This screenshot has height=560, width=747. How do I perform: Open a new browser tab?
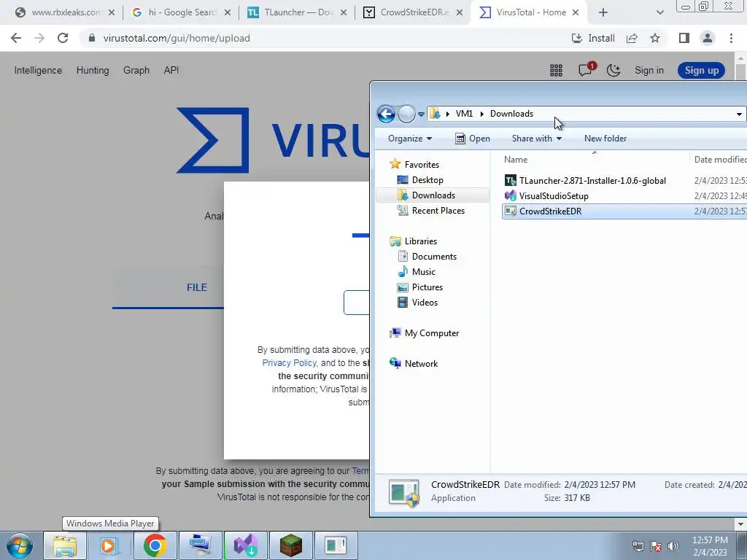tap(603, 12)
